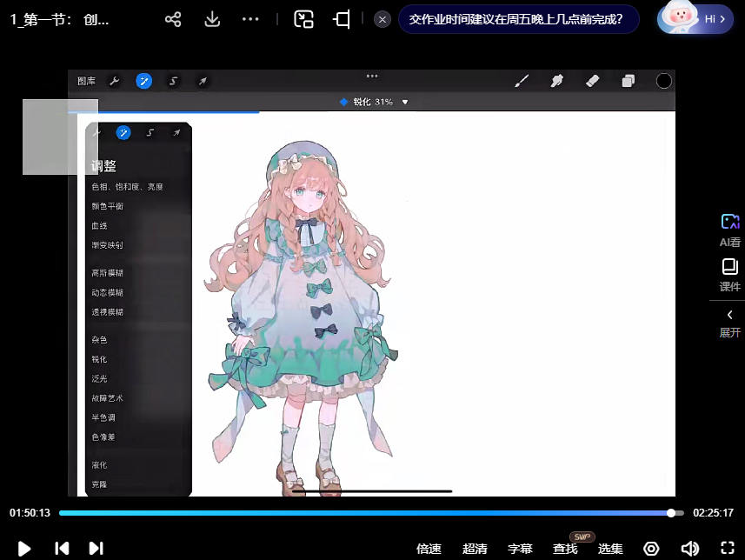Toggle 字幕 subtitles

point(520,549)
